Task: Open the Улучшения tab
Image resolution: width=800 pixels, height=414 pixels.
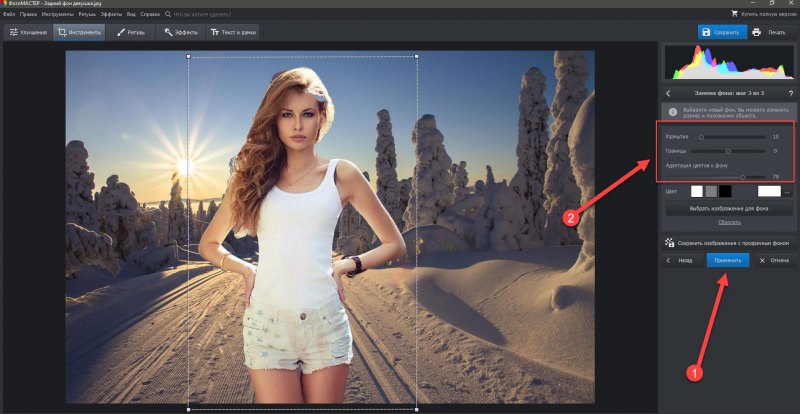Action: tap(29, 33)
